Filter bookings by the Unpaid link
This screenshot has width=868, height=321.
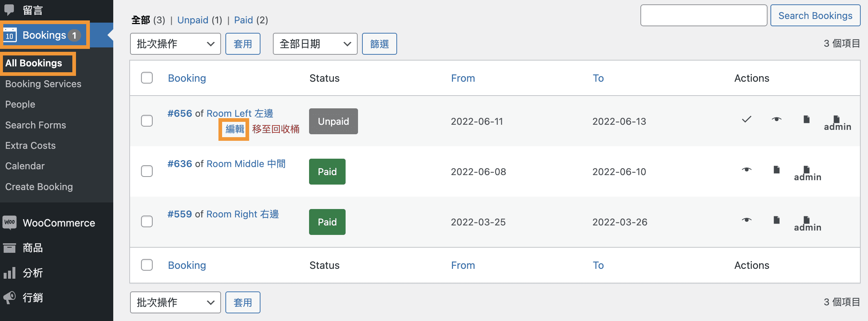tap(193, 20)
